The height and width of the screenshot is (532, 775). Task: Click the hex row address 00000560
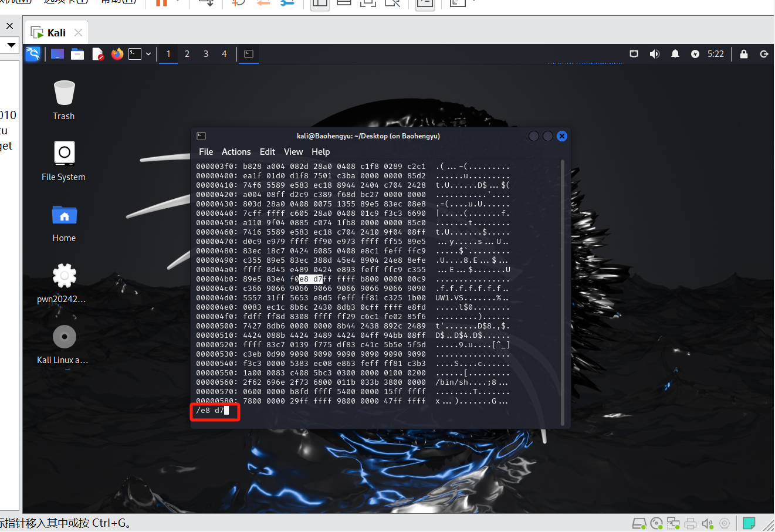point(217,382)
